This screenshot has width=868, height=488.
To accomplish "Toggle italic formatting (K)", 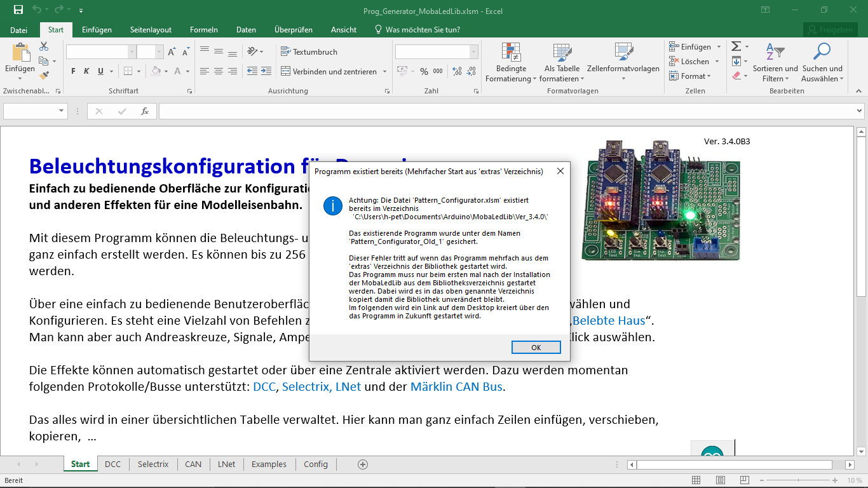I will tap(87, 72).
